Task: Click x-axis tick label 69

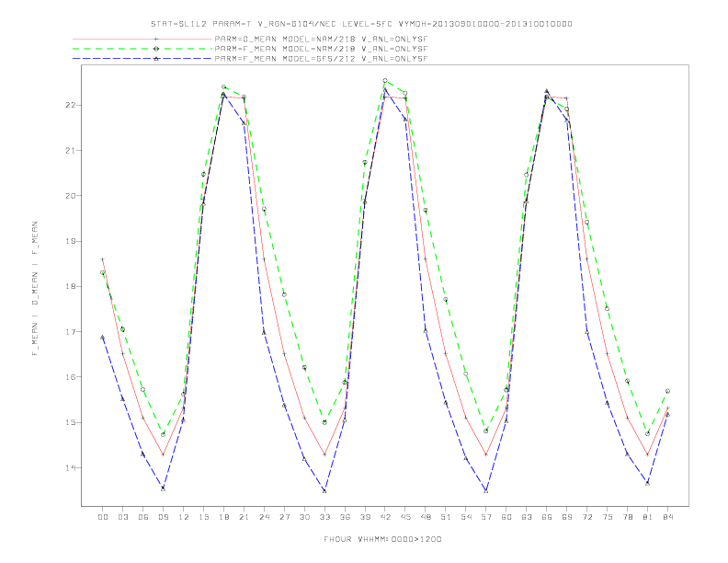Action: [567, 517]
